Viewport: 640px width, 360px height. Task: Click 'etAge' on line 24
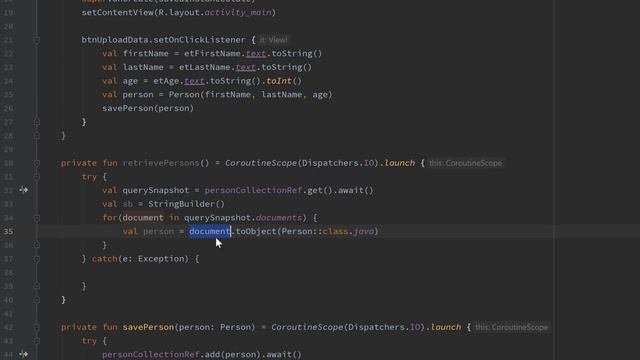pyautogui.click(x=166, y=81)
